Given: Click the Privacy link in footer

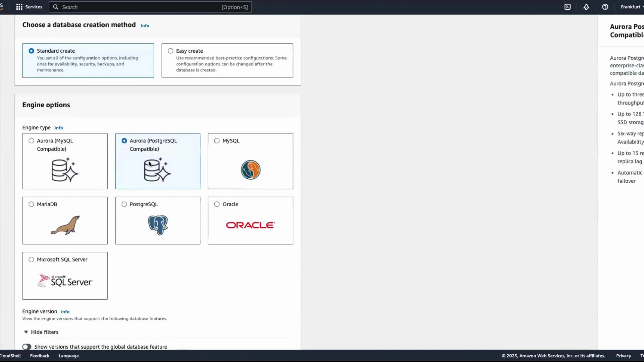Looking at the screenshot, I should [x=623, y=356].
